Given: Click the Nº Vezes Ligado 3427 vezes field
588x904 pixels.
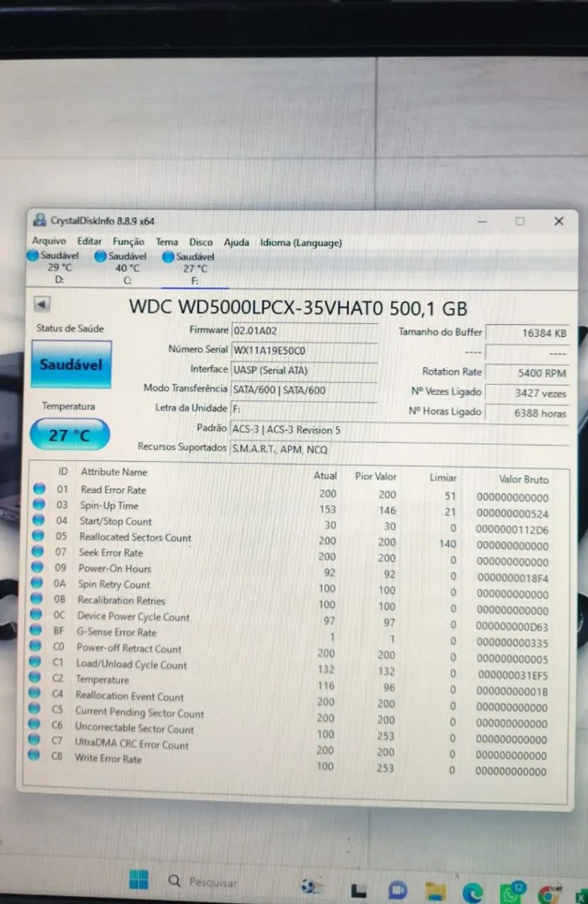Looking at the screenshot, I should (527, 393).
